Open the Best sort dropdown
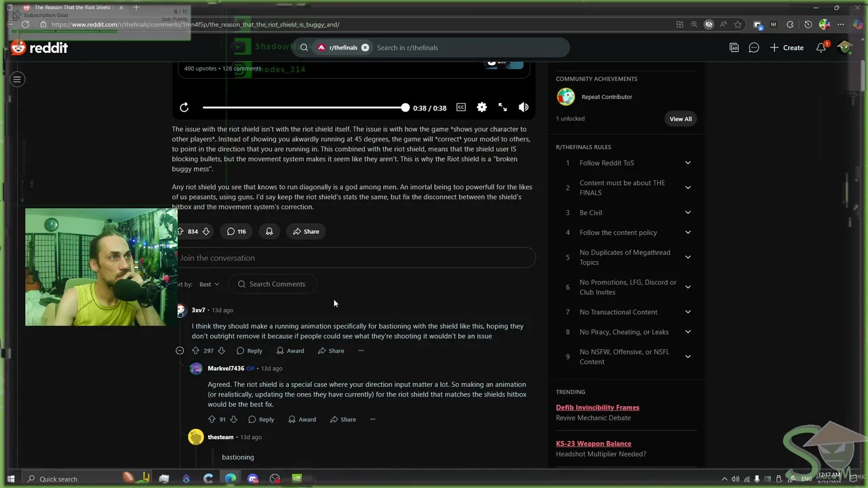868x488 pixels. point(209,284)
